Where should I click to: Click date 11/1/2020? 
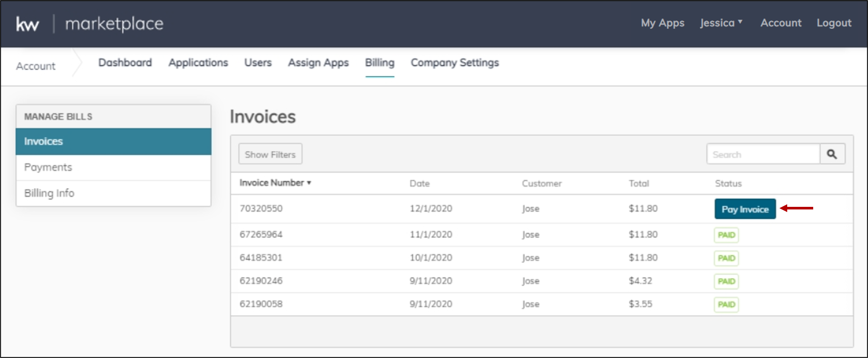click(431, 234)
